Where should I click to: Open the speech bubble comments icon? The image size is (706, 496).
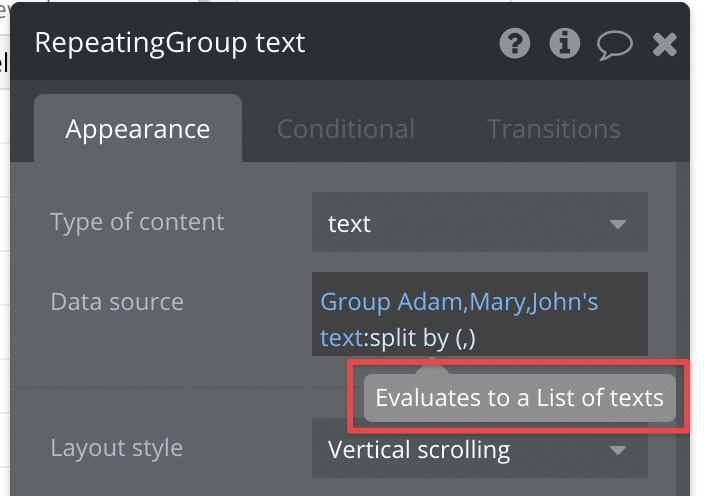point(615,45)
